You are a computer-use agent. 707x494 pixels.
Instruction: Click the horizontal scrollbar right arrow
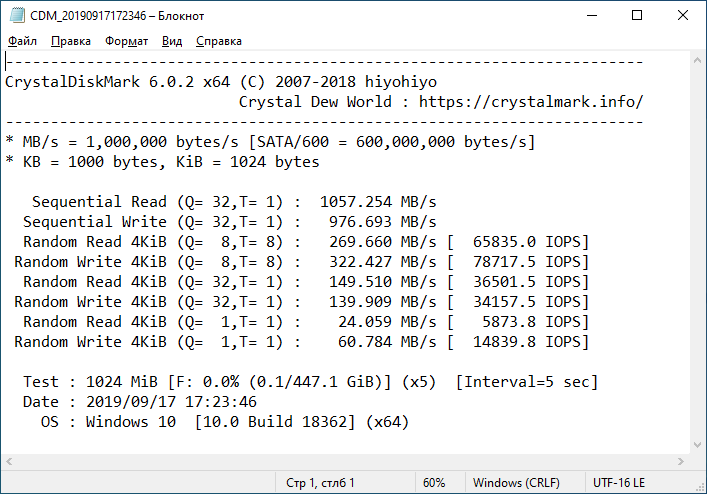point(681,462)
